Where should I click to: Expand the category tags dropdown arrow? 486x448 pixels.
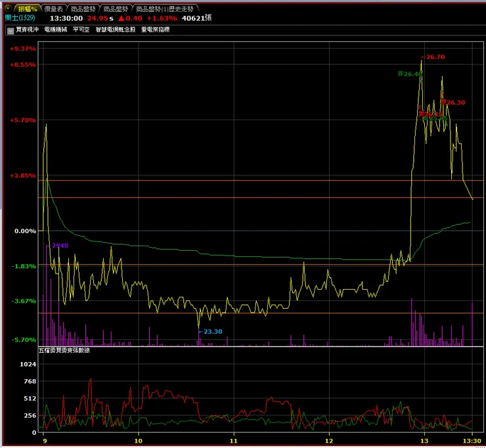coord(11,30)
